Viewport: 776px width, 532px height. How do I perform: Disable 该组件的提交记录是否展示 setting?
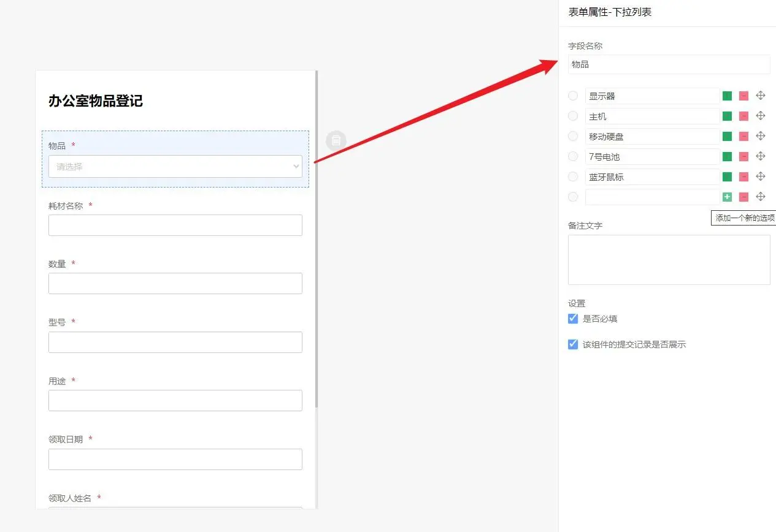click(x=572, y=344)
